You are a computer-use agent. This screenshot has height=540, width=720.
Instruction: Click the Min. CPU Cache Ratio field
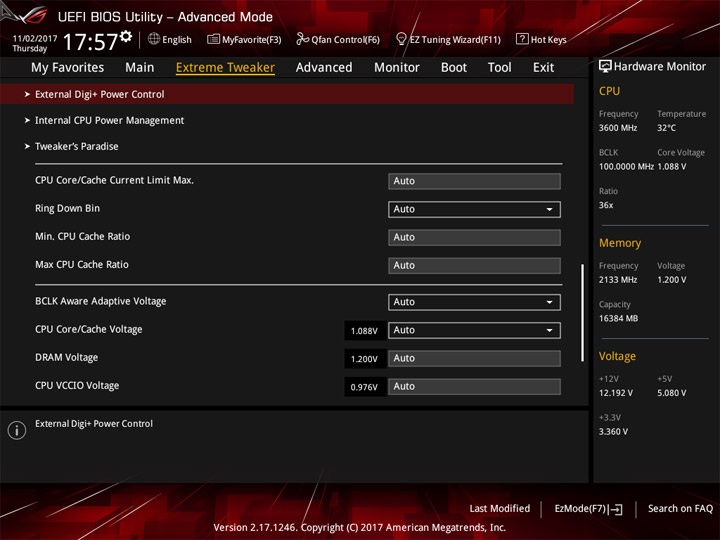click(474, 237)
